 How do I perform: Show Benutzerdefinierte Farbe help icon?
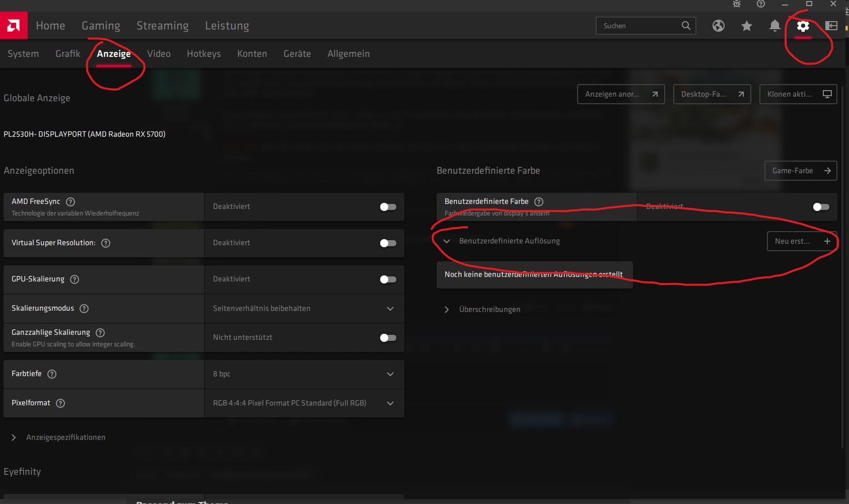pyautogui.click(x=539, y=201)
